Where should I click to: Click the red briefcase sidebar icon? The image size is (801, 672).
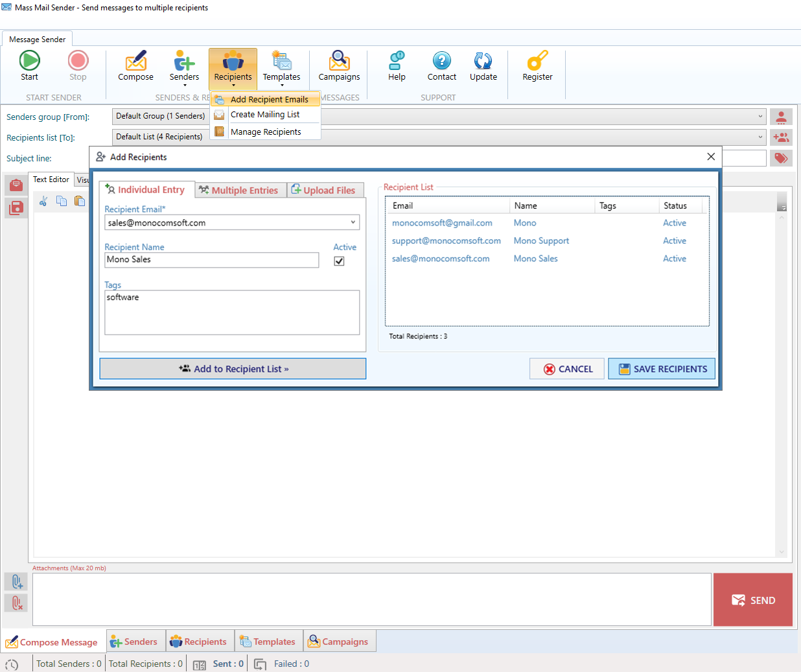[x=16, y=185]
